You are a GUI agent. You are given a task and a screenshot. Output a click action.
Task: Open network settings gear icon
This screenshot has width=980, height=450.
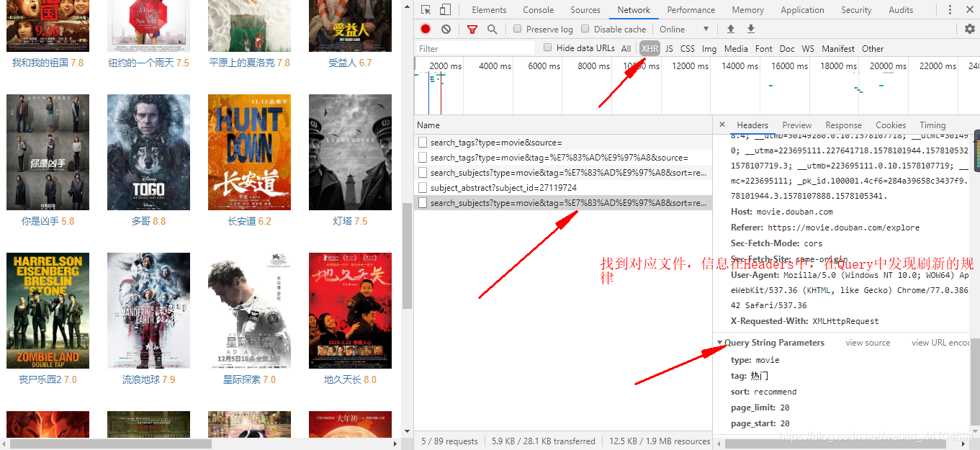[970, 30]
